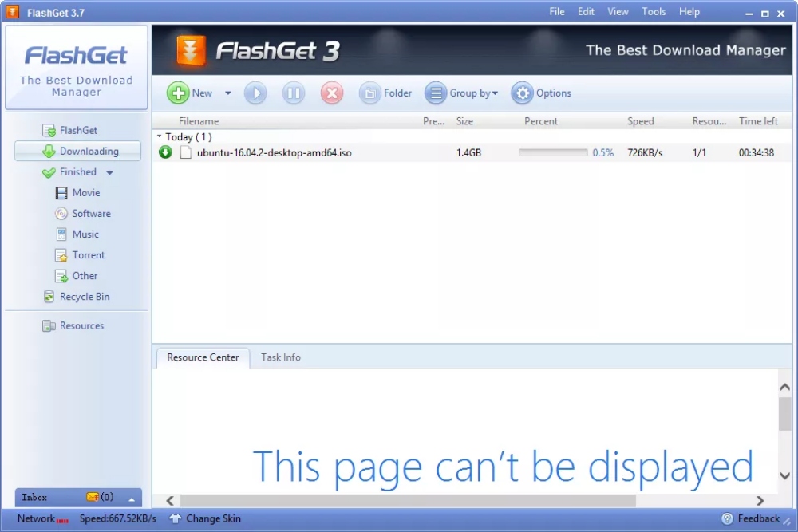Expand the Inbox panel arrow

click(x=131, y=499)
